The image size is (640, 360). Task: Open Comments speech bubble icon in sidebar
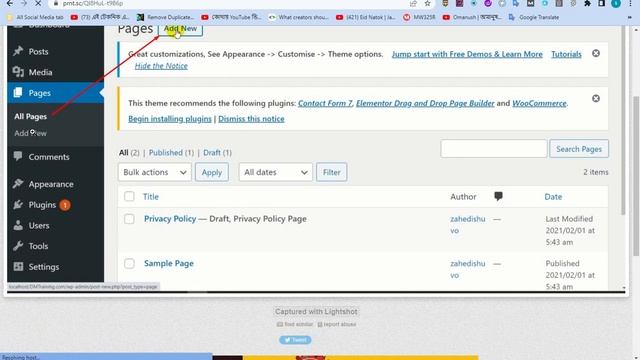(18, 156)
